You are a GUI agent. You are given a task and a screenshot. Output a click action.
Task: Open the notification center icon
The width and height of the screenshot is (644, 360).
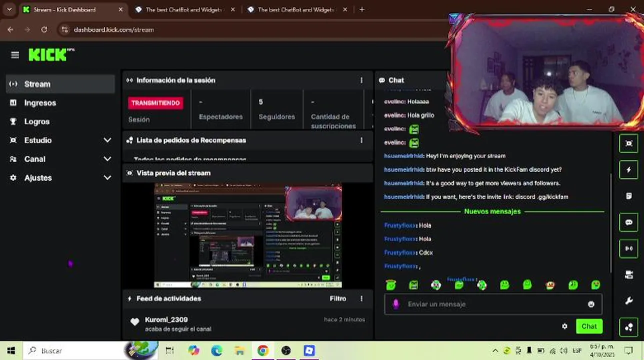point(628,350)
